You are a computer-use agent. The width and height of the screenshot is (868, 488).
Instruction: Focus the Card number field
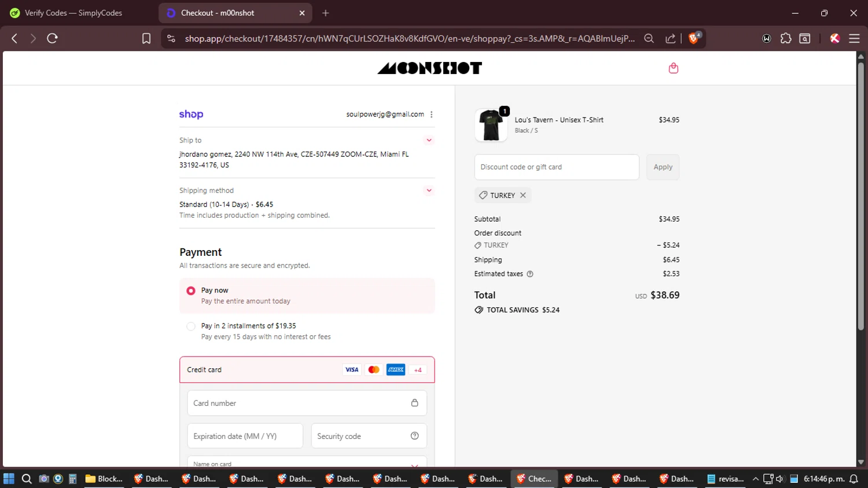click(x=307, y=403)
